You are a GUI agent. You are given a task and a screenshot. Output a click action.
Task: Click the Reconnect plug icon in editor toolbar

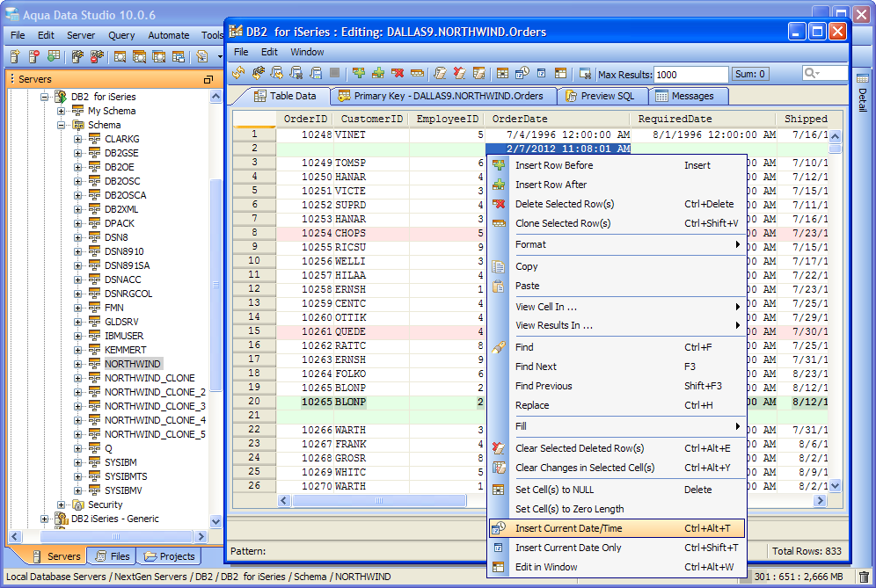point(258,73)
